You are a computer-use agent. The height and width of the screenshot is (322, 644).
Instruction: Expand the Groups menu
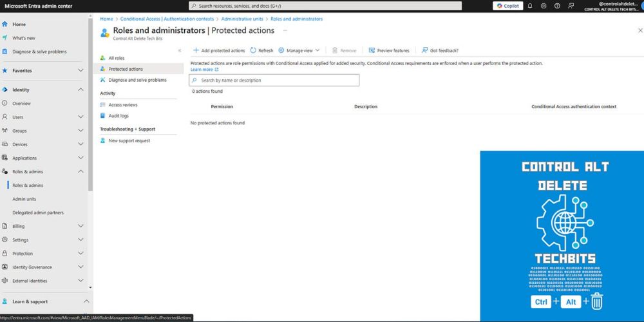click(x=80, y=131)
